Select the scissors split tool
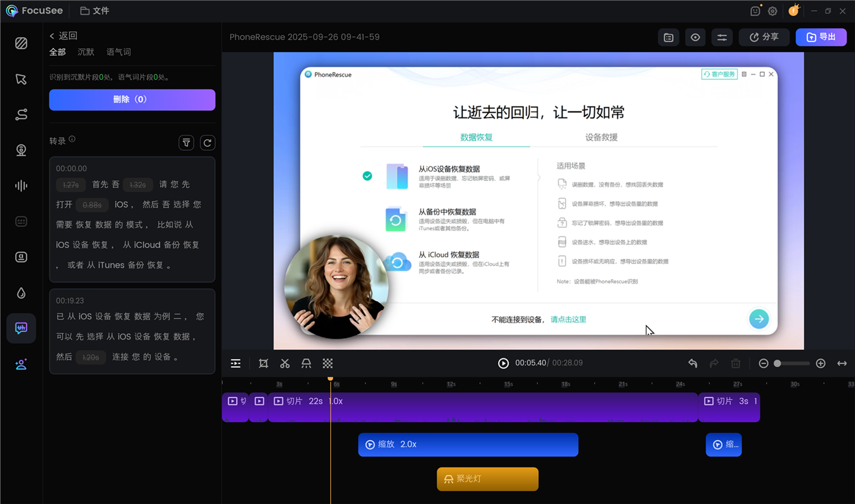 pyautogui.click(x=285, y=363)
